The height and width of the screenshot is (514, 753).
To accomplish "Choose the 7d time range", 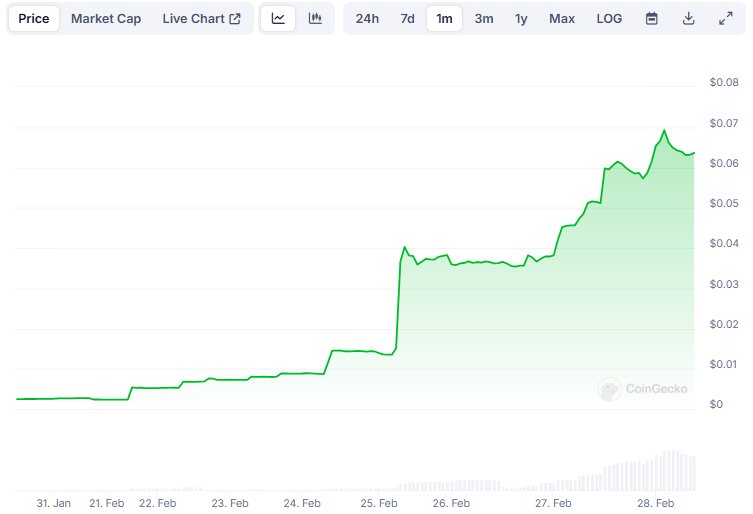I will (x=407, y=19).
